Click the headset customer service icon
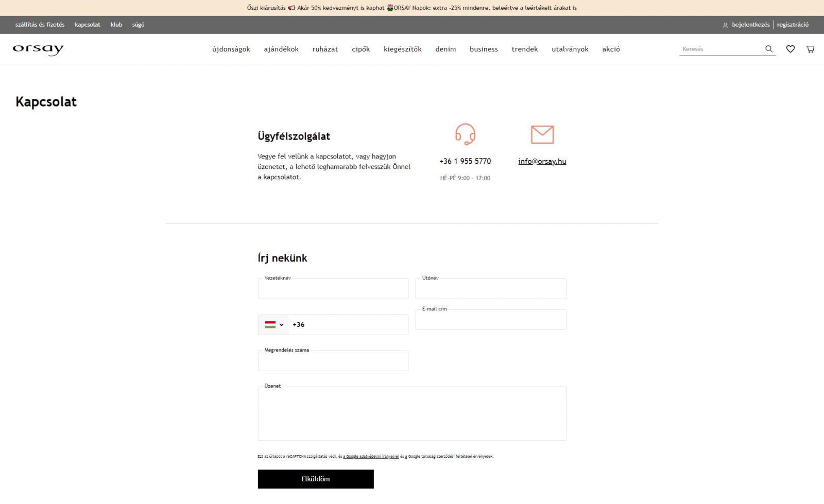The width and height of the screenshot is (824, 504). tap(465, 134)
